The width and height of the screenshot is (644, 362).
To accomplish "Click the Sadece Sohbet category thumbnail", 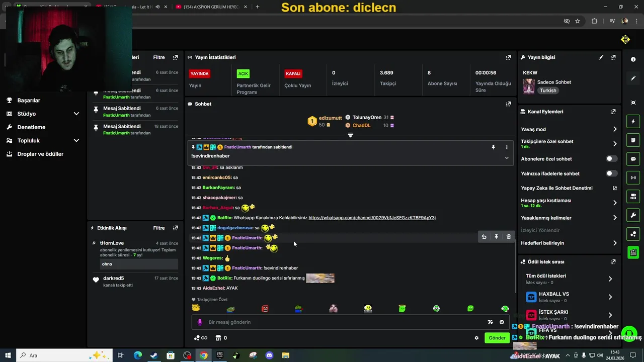I will (x=529, y=86).
